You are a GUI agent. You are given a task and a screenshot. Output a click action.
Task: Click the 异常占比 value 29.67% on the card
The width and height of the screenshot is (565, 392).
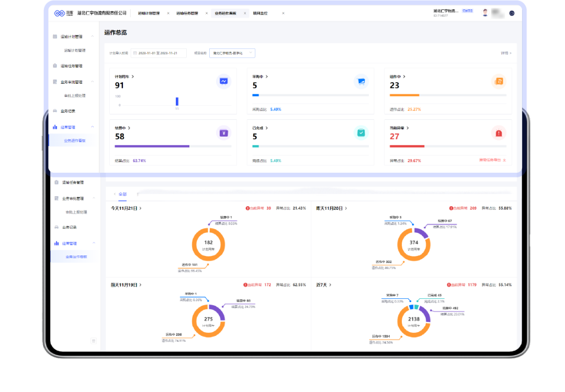pyautogui.click(x=414, y=161)
